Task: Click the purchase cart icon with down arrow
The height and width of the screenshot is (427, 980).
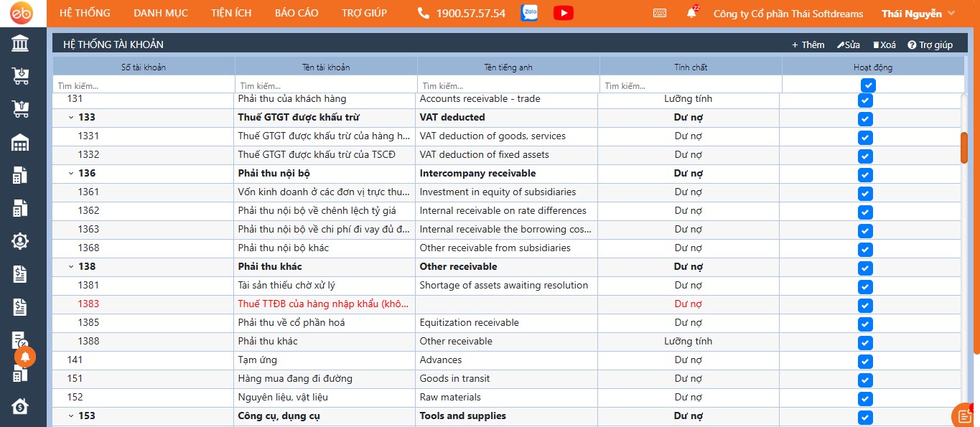Action: click(x=20, y=75)
